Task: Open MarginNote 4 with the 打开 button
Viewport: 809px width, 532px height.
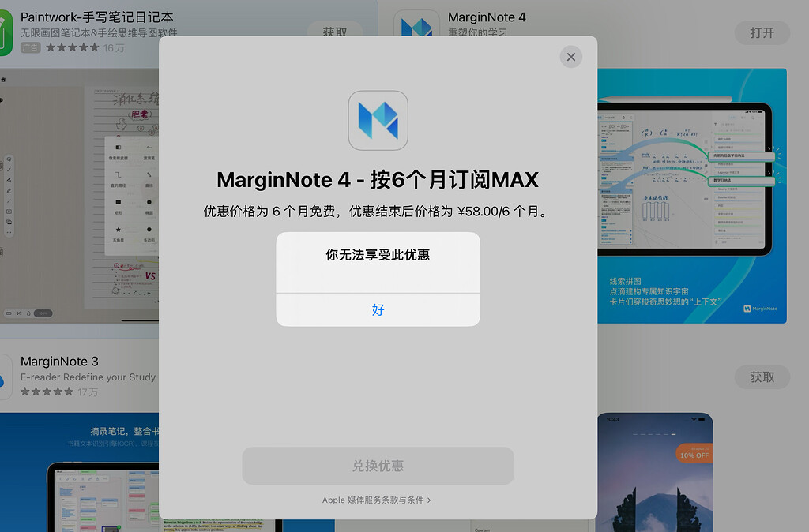Action: [x=762, y=32]
